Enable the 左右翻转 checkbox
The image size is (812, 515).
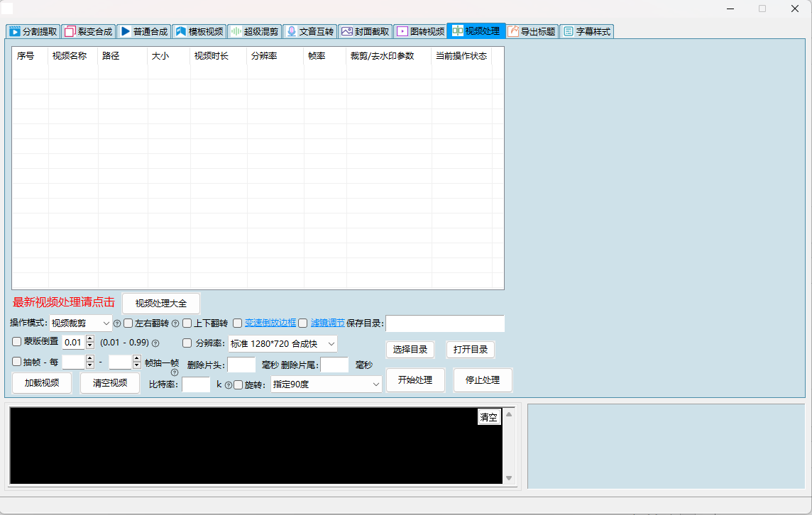(x=128, y=323)
